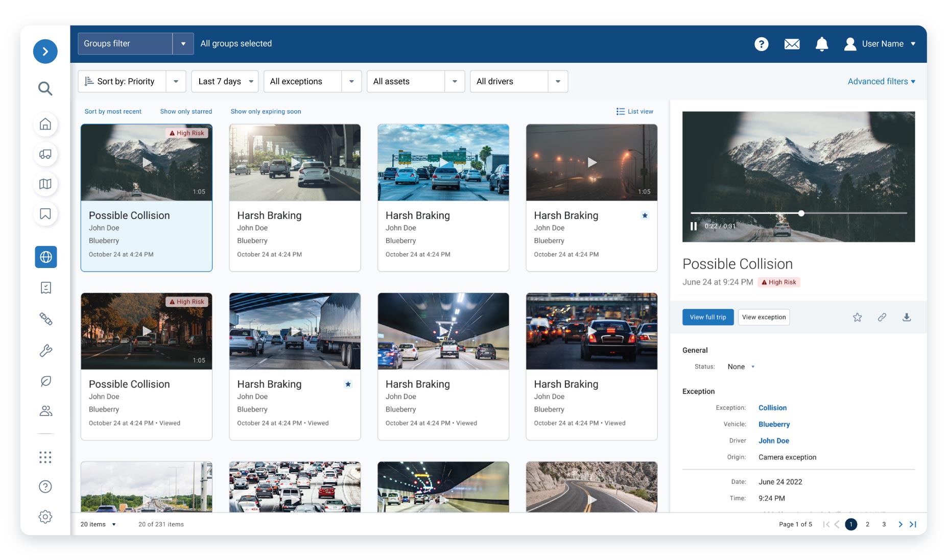
Task: Open the search icon in sidebar
Action: [x=45, y=88]
